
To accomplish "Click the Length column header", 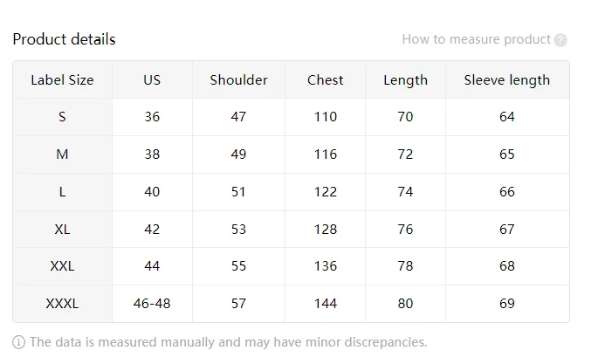I will tap(405, 79).
